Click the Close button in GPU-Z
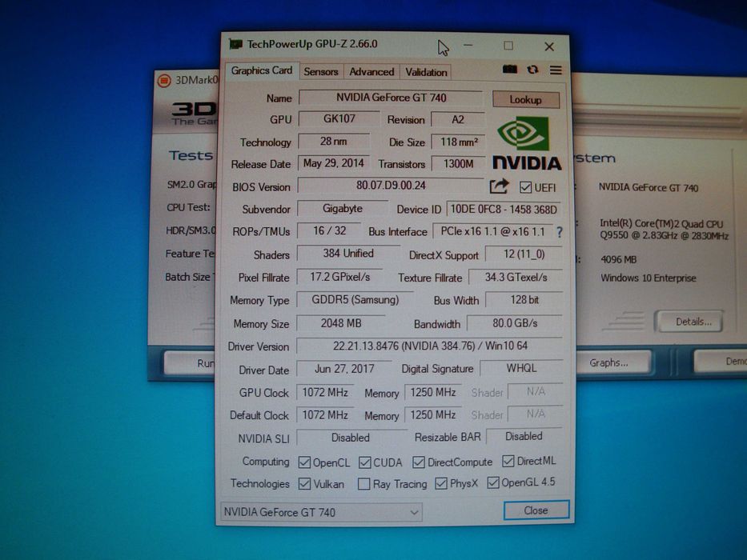747x560 pixels. [x=536, y=510]
